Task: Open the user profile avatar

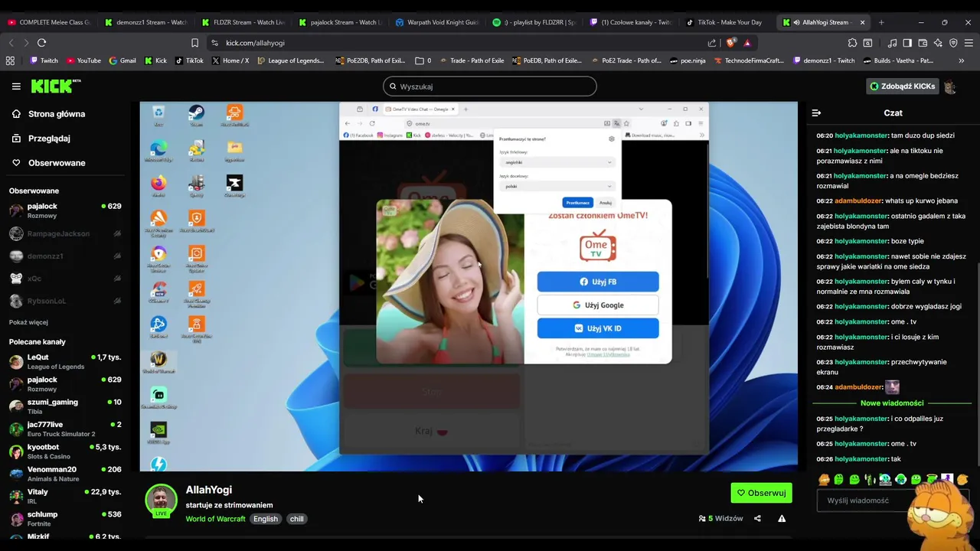Action: pyautogui.click(x=950, y=86)
